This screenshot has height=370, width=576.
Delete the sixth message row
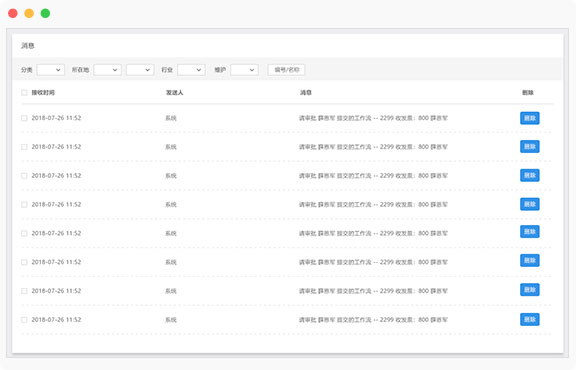click(530, 261)
